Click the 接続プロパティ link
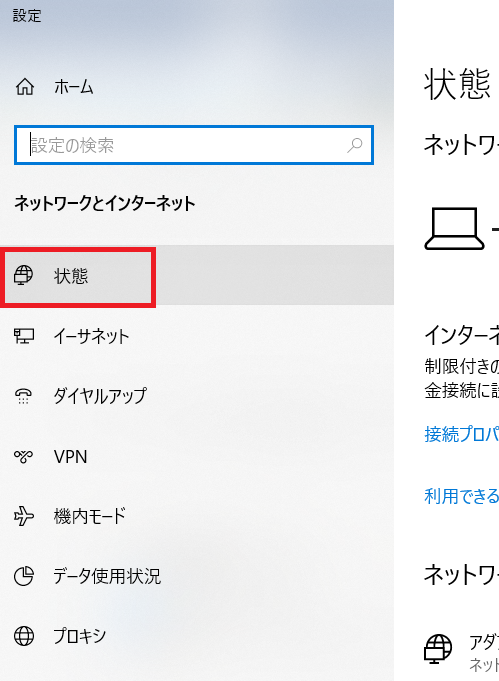Viewport: 499px width, 681px height. (x=462, y=434)
